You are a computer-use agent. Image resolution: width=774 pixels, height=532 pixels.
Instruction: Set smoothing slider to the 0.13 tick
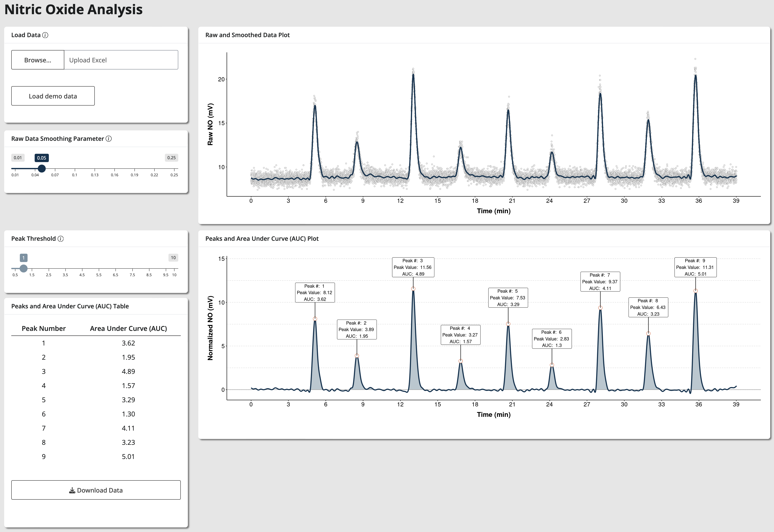tap(95, 169)
